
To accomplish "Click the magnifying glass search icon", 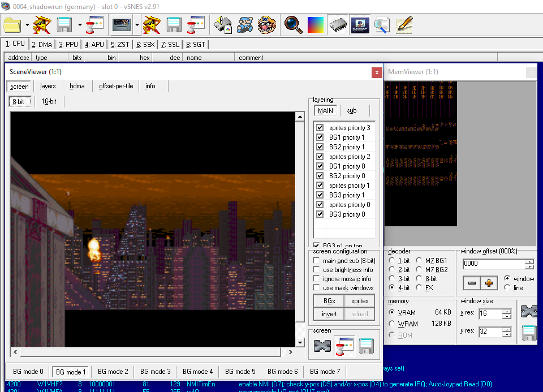I will [293, 25].
